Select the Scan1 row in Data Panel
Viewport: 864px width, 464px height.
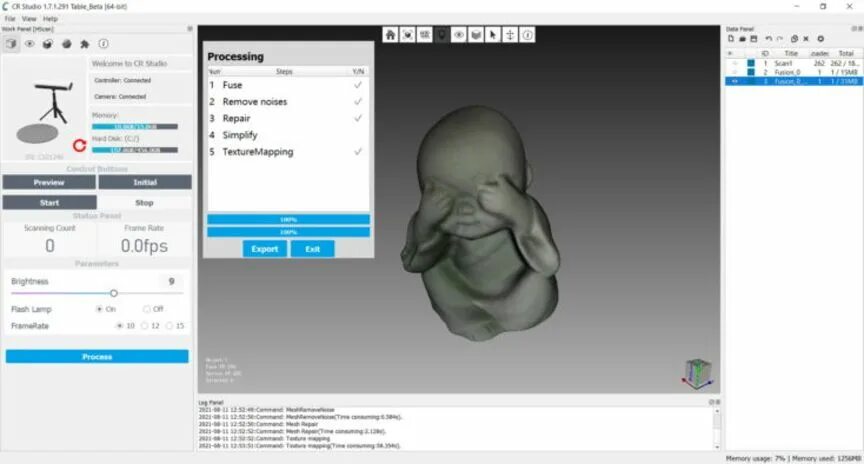pos(793,63)
